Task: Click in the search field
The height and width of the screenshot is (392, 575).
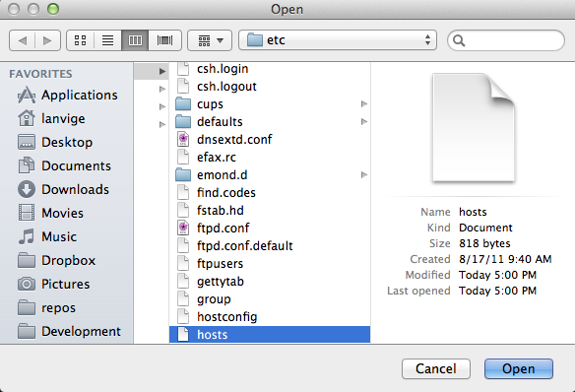Action: click(x=506, y=40)
